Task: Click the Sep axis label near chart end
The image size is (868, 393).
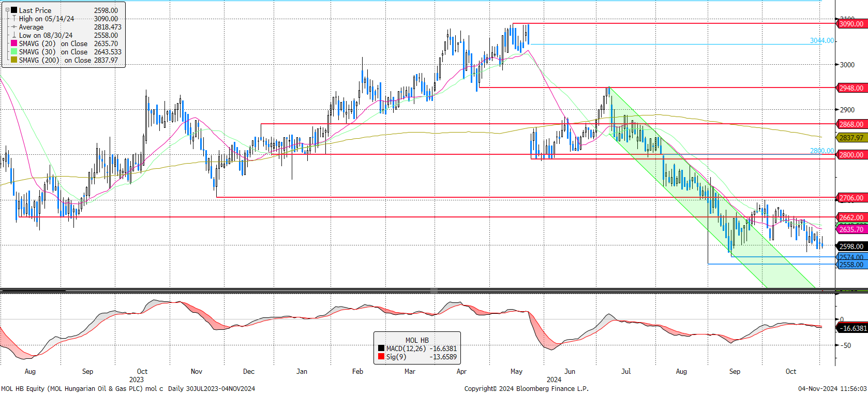Action: coord(735,371)
